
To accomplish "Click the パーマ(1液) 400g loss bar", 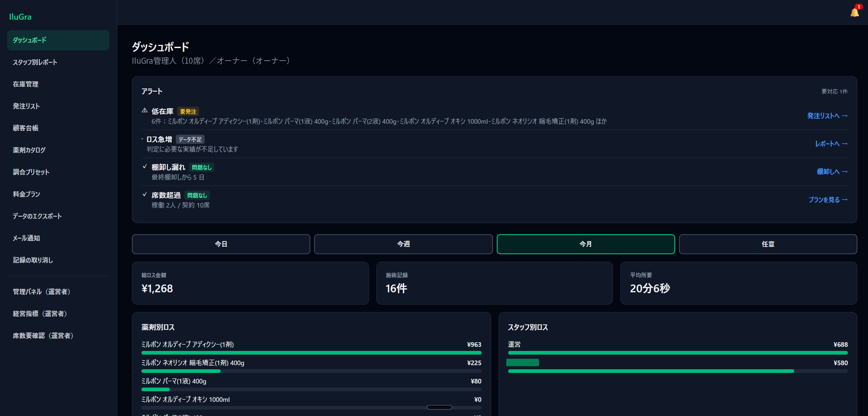I will [x=311, y=389].
